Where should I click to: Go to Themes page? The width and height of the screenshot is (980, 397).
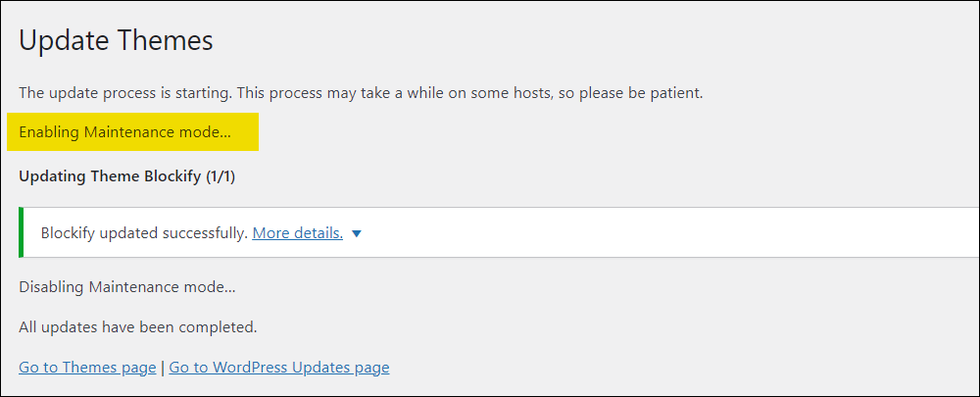[87, 367]
